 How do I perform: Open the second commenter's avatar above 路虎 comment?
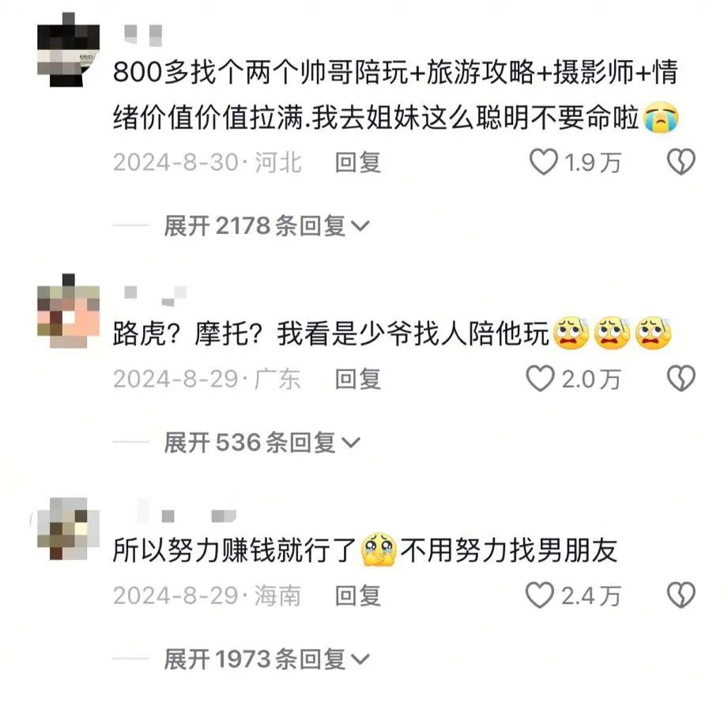68,311
